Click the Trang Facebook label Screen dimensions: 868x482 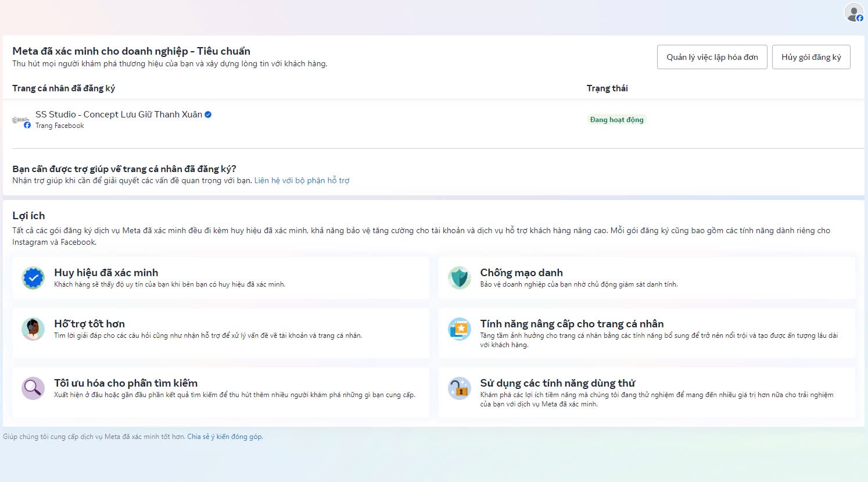[x=60, y=126]
